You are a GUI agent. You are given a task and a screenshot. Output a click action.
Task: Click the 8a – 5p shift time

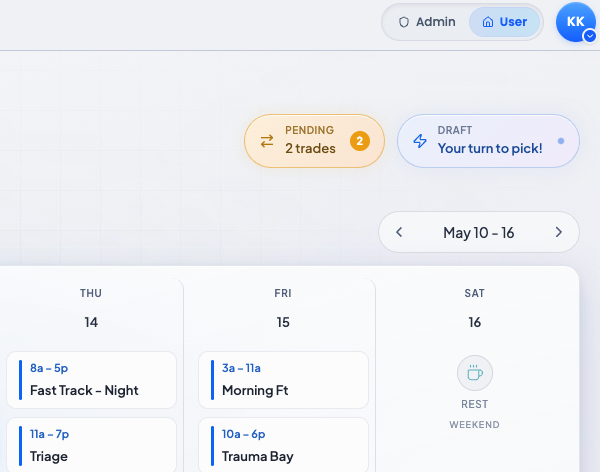(x=49, y=368)
